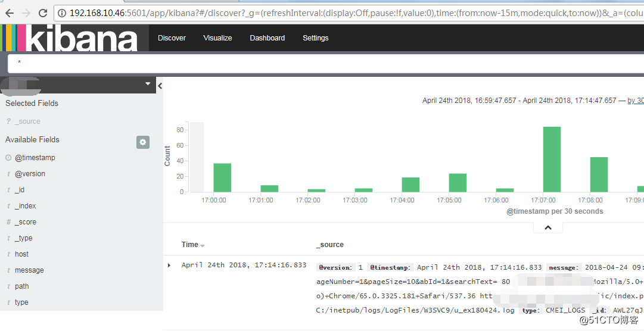Image resolution: width=644 pixels, height=331 pixels.
Task: Collapse the fields sidebar arrow
Action: pos(160,86)
